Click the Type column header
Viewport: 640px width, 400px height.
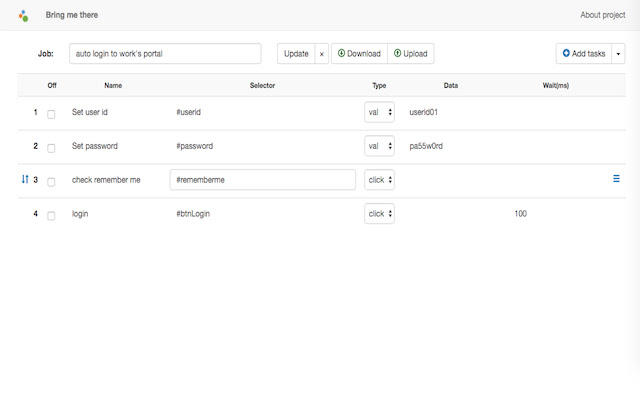379,86
